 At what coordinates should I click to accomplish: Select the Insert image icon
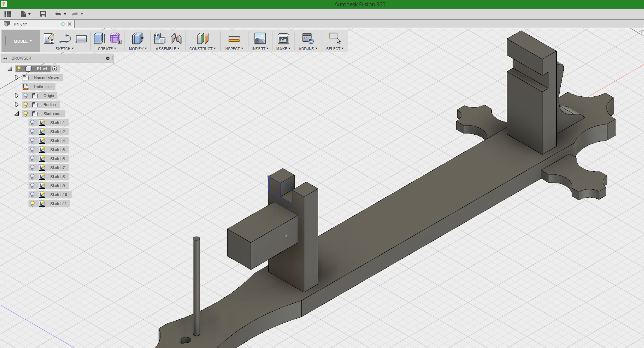(260, 39)
